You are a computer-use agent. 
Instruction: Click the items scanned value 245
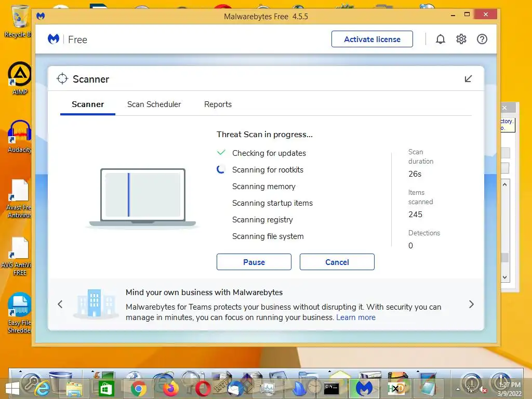(415, 215)
